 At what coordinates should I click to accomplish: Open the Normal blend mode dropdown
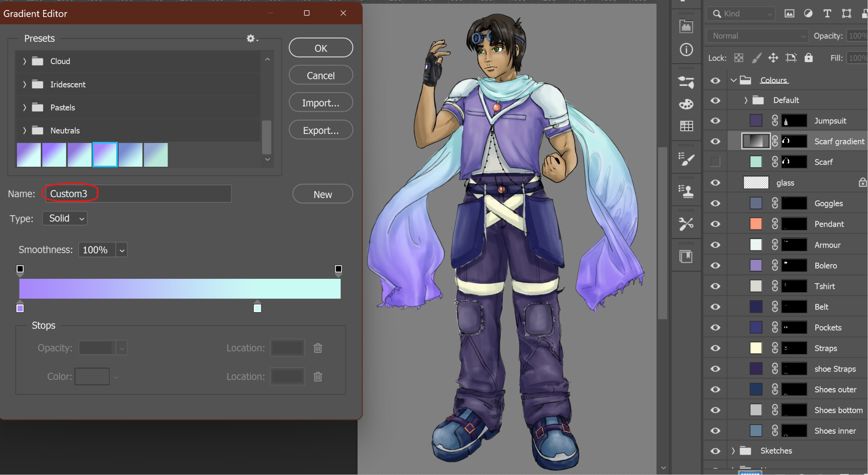point(757,36)
